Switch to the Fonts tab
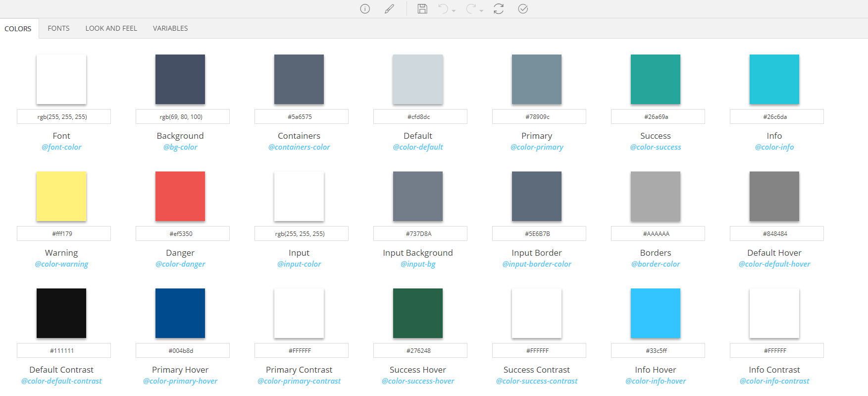 pos(58,28)
